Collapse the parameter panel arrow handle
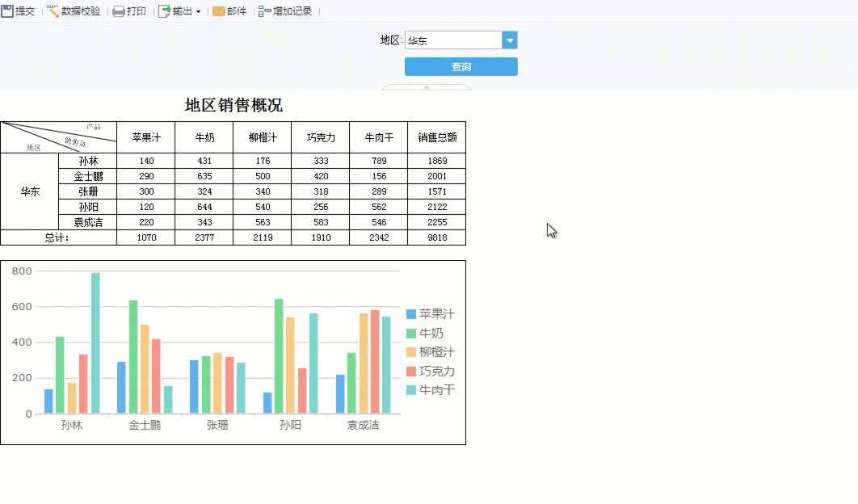858x504 pixels. coord(427,87)
